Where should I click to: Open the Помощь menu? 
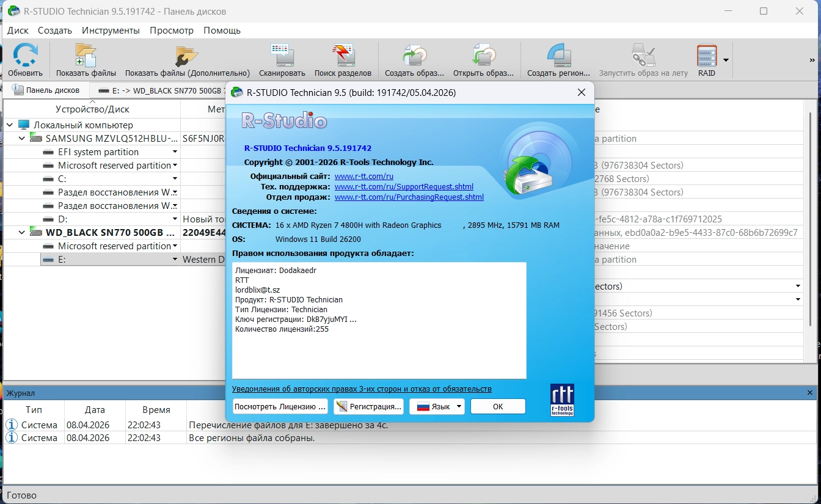pyautogui.click(x=222, y=30)
